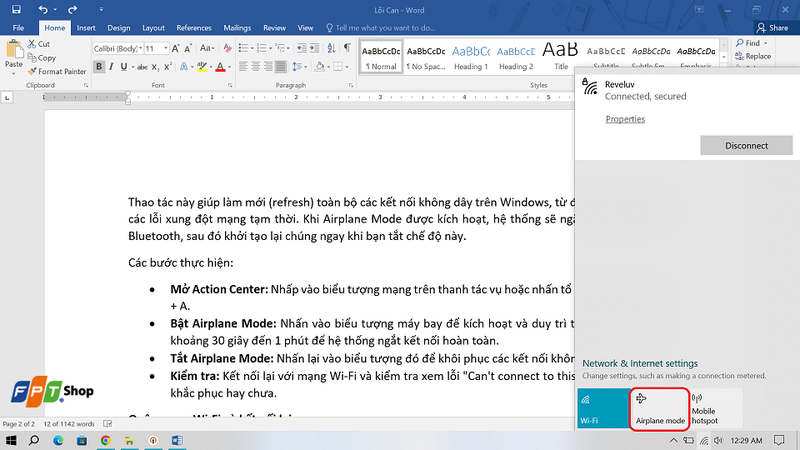This screenshot has height=450, width=800.
Task: Click the Undo arrow icon
Action: click(43, 9)
